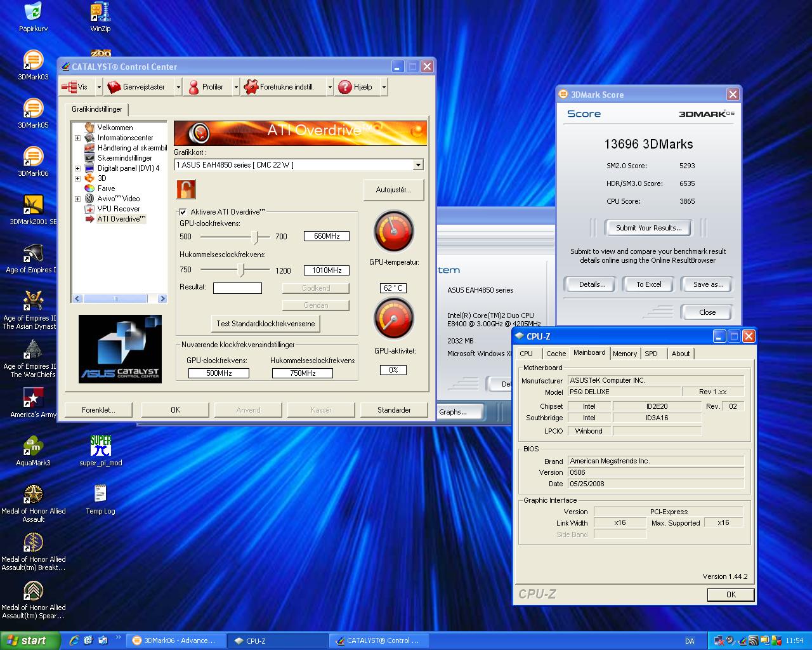The width and height of the screenshot is (812, 650).
Task: Click Test Standardklockfrekvenserne button
Action: (x=266, y=324)
